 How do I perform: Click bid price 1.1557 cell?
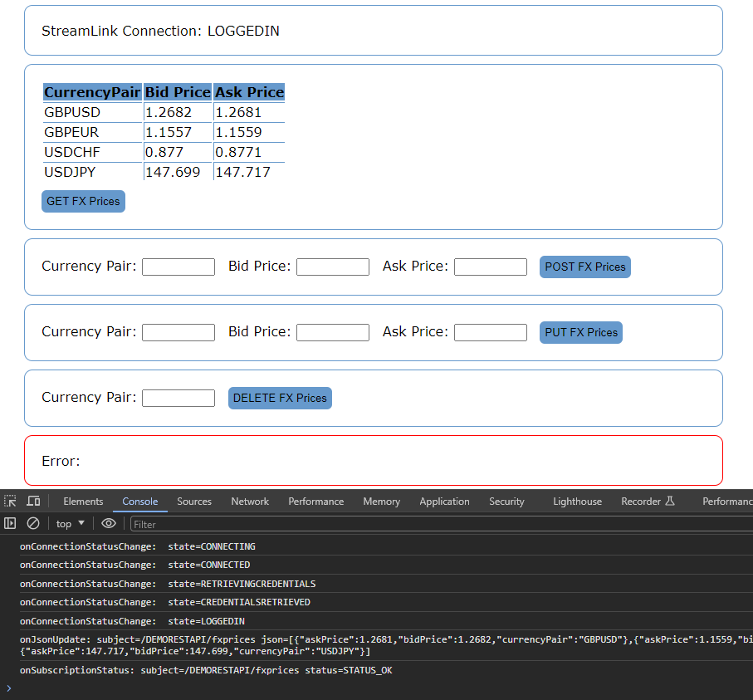178,132
